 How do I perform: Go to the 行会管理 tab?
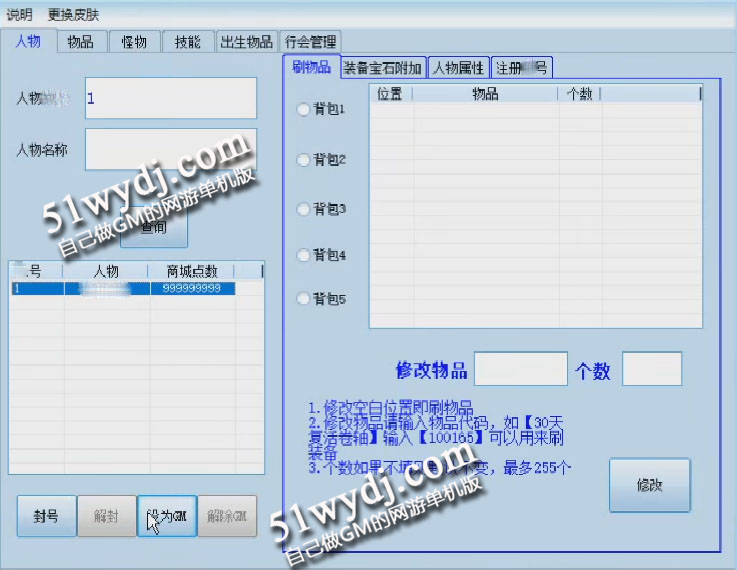pos(310,41)
